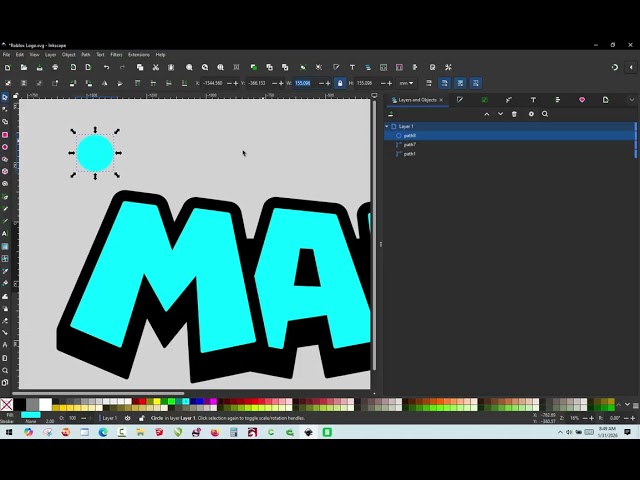Open Text and Font dialog from the top toolbar
This screenshot has height=480, width=640.
(x=352, y=67)
